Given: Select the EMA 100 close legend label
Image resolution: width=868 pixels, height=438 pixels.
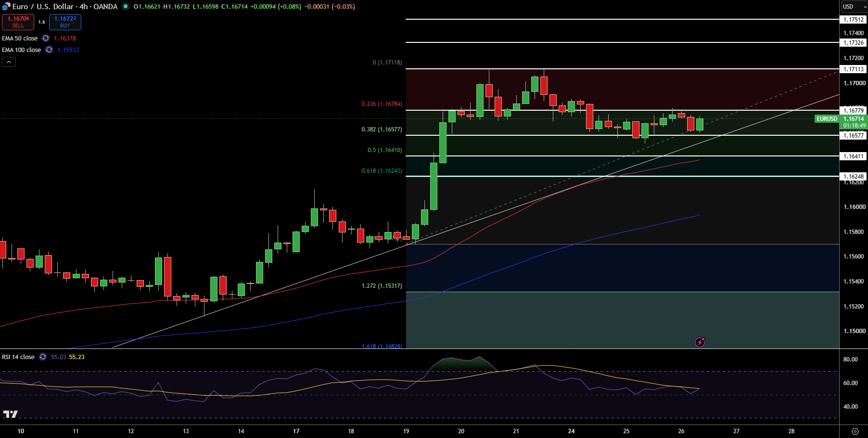Looking at the screenshot, I should click(21, 50).
